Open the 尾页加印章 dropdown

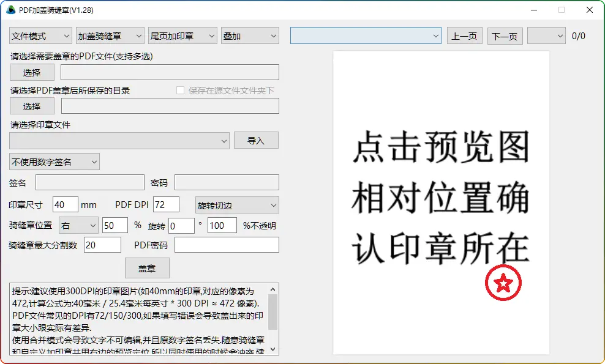click(x=182, y=36)
